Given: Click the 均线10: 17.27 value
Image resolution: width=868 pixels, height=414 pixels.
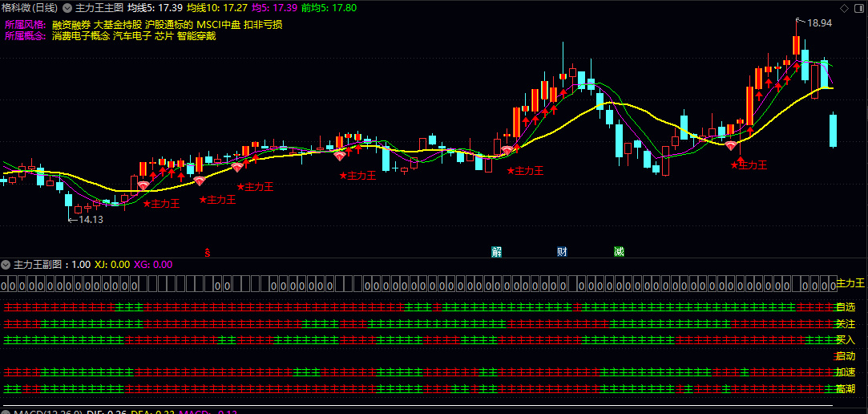Looking at the screenshot, I should [217, 8].
